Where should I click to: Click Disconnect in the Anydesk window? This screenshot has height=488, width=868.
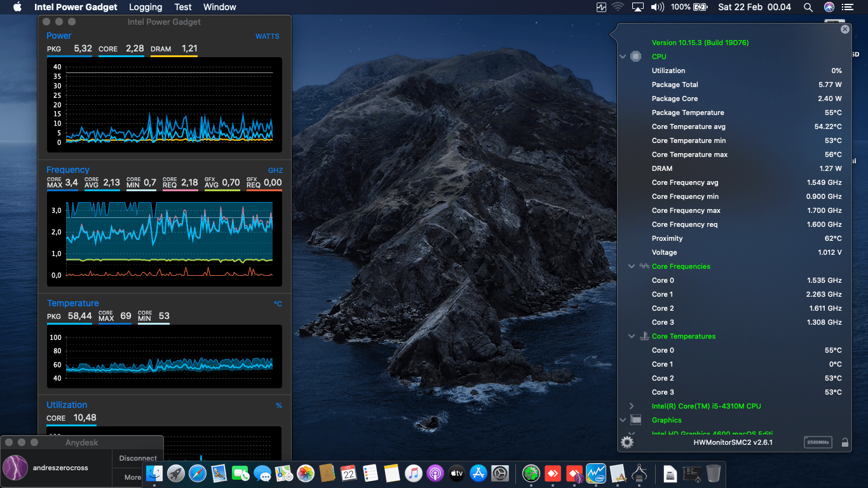pyautogui.click(x=138, y=458)
